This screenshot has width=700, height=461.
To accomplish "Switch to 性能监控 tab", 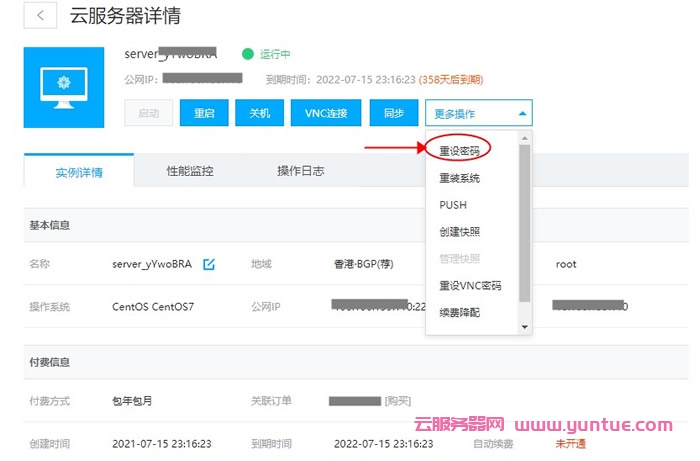I will [190, 171].
